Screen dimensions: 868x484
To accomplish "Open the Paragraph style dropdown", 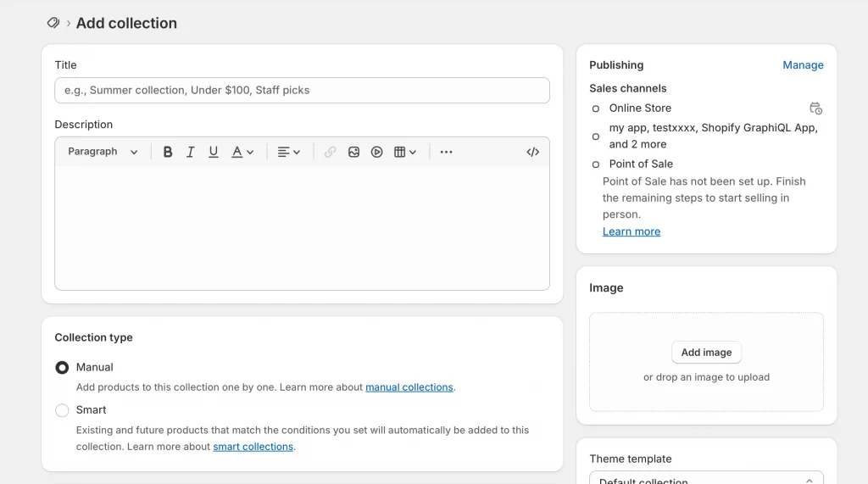I will pyautogui.click(x=103, y=152).
